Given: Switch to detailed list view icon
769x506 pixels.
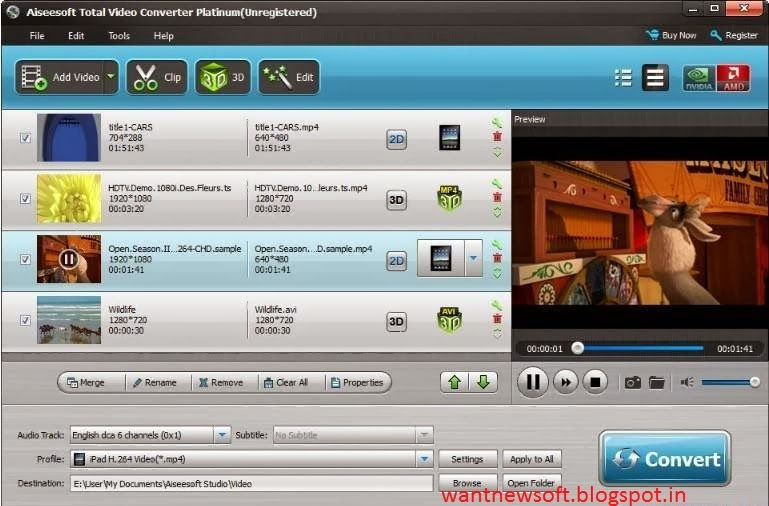Looking at the screenshot, I should click(x=623, y=77).
